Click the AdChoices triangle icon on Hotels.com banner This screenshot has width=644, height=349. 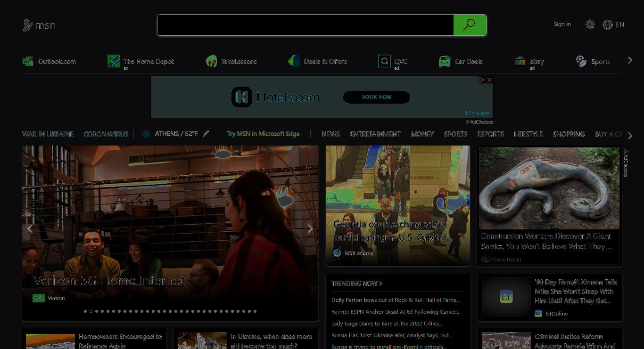pyautogui.click(x=482, y=80)
